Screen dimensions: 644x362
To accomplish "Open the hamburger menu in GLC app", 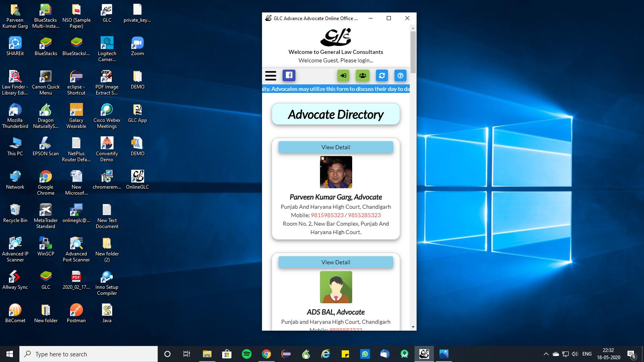I will [x=270, y=76].
